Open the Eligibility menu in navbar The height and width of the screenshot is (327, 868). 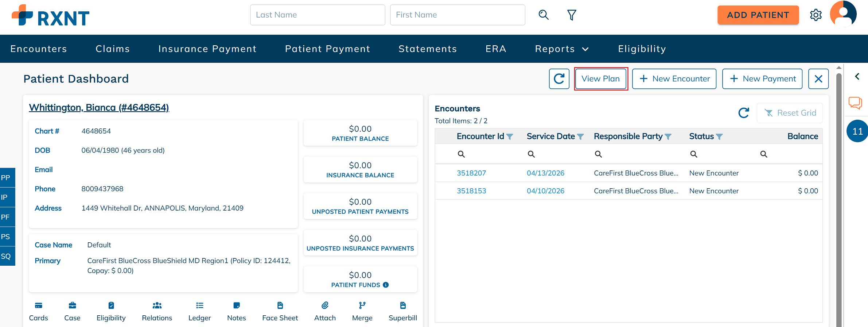(x=642, y=49)
